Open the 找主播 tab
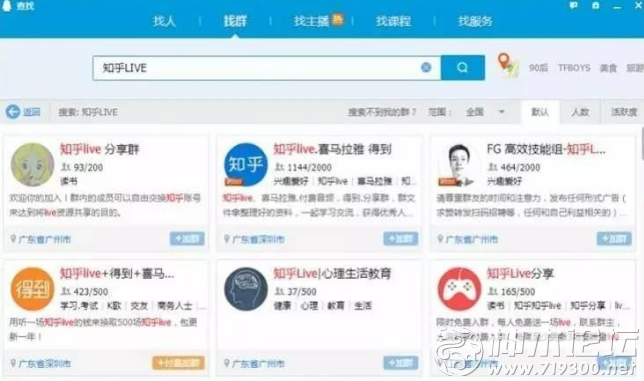The height and width of the screenshot is (381, 644). [311, 21]
